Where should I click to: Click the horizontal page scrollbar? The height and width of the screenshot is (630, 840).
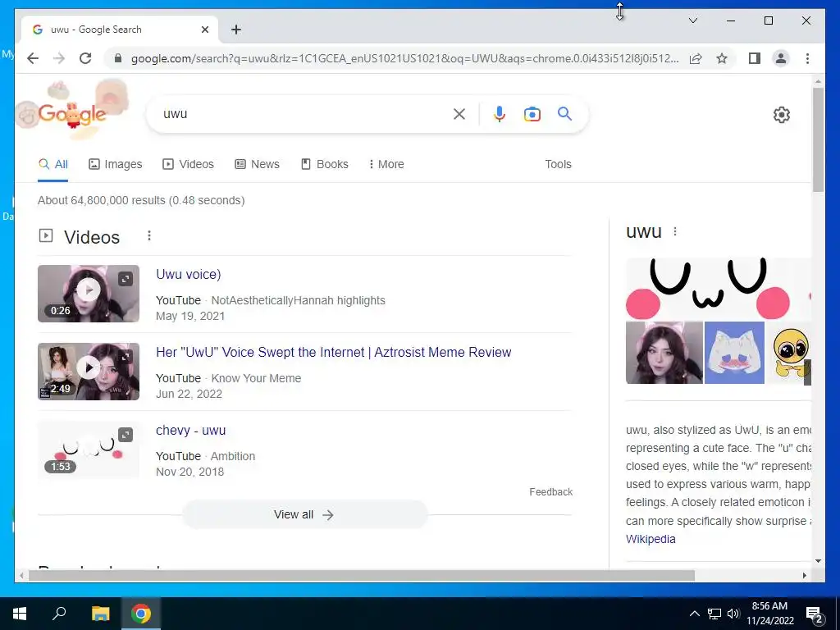362,575
